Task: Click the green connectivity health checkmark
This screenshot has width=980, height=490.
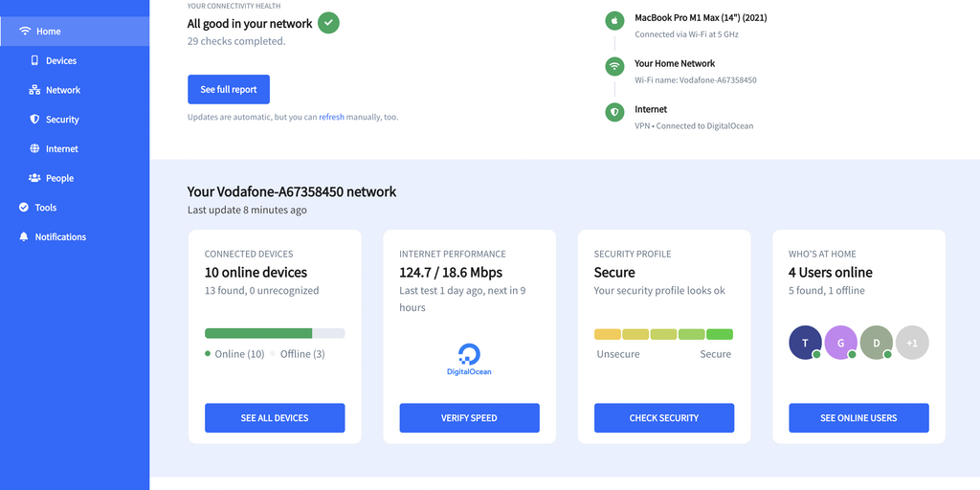Action: coord(328,22)
